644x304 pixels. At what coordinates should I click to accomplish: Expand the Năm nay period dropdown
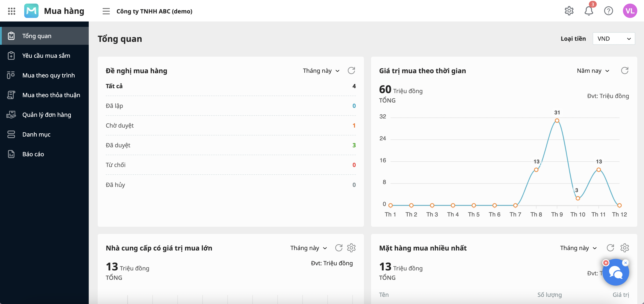coord(593,71)
